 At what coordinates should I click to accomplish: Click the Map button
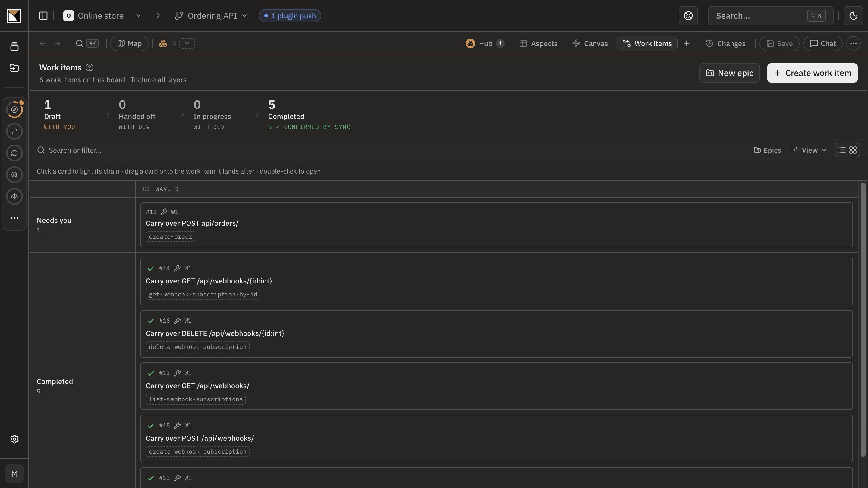pyautogui.click(x=129, y=43)
